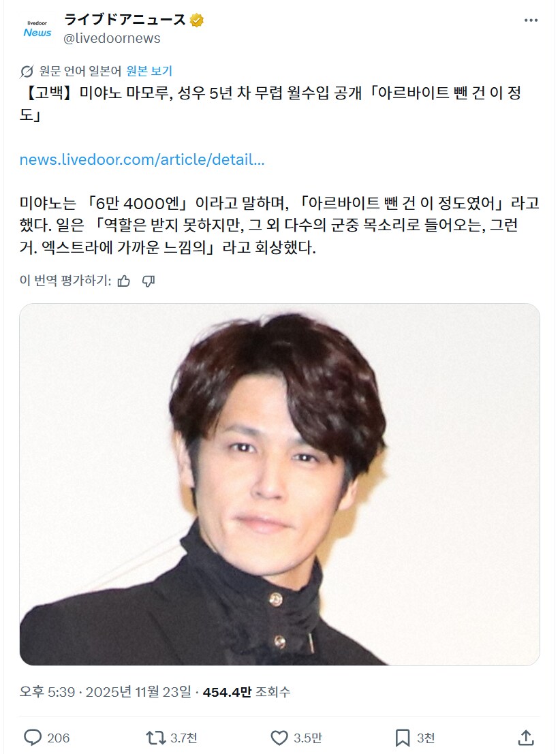Click the gold verified badge
Image resolution: width=560 pixels, height=754 pixels.
[197, 20]
